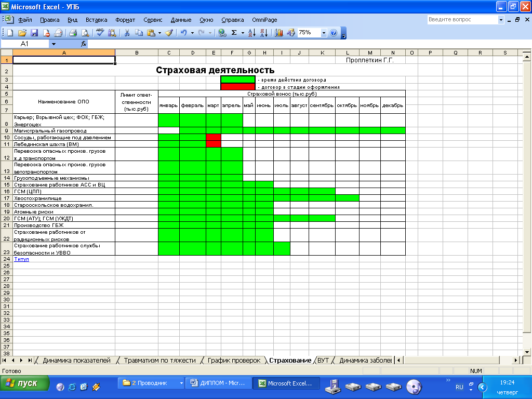Click the green legend swatch
The width and height of the screenshot is (532, 399).
(x=238, y=79)
